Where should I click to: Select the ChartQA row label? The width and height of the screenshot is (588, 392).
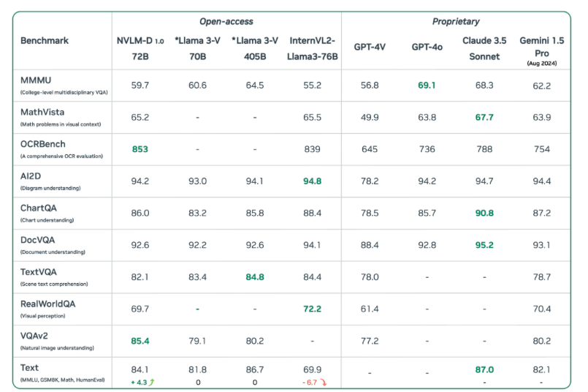(41, 208)
